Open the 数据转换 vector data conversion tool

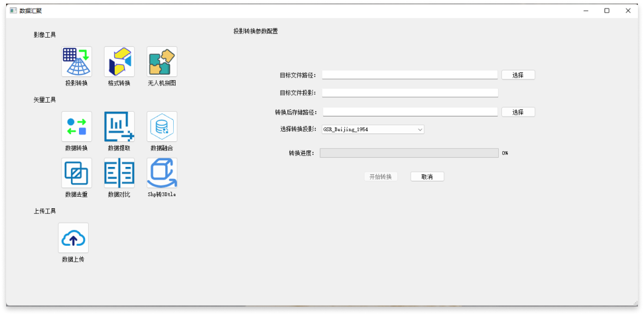[77, 126]
